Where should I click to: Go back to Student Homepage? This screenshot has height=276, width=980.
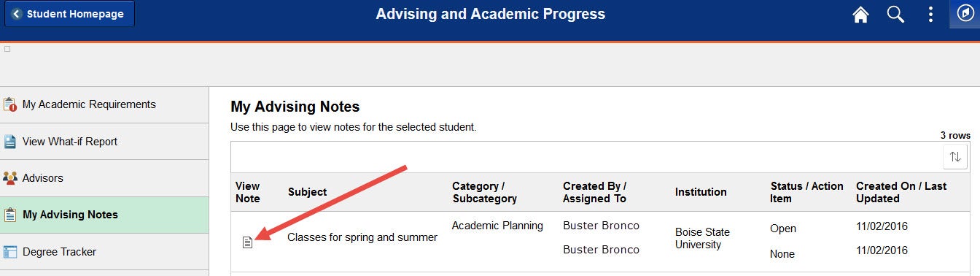[69, 14]
